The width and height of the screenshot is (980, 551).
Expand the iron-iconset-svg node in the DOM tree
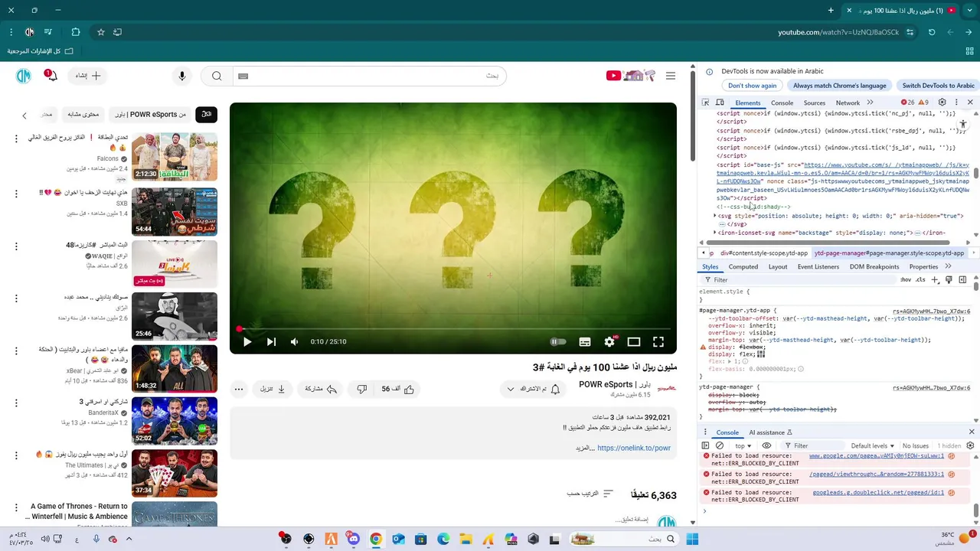(x=715, y=233)
